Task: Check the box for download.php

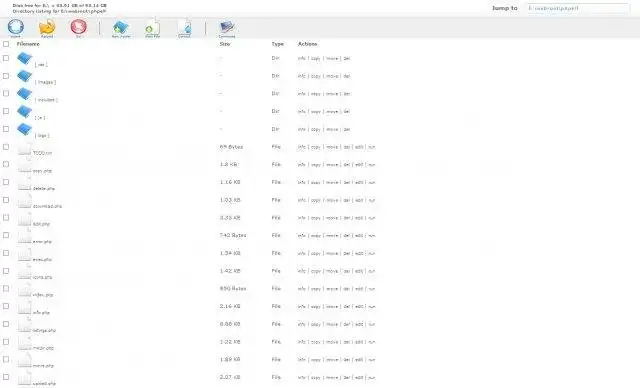Action: point(6,200)
